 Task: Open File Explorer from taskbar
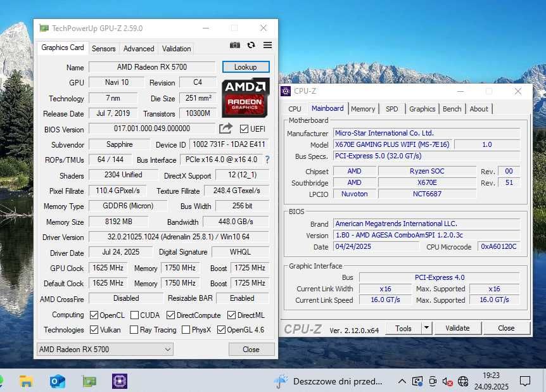pos(26,381)
